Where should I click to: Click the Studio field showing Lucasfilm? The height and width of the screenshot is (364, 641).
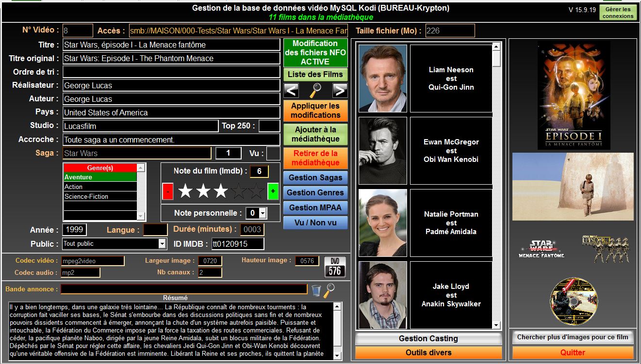141,126
